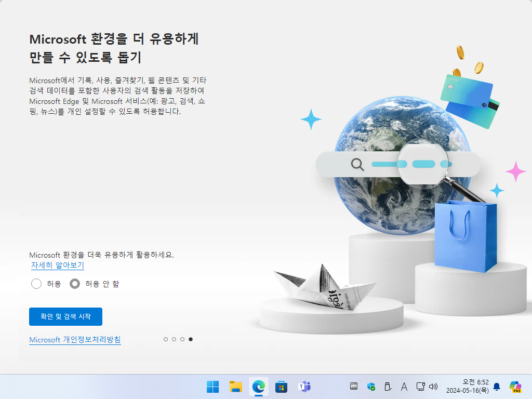Click the 확인 및 검색 시작 button
Image resolution: width=532 pixels, height=399 pixels.
point(65,316)
